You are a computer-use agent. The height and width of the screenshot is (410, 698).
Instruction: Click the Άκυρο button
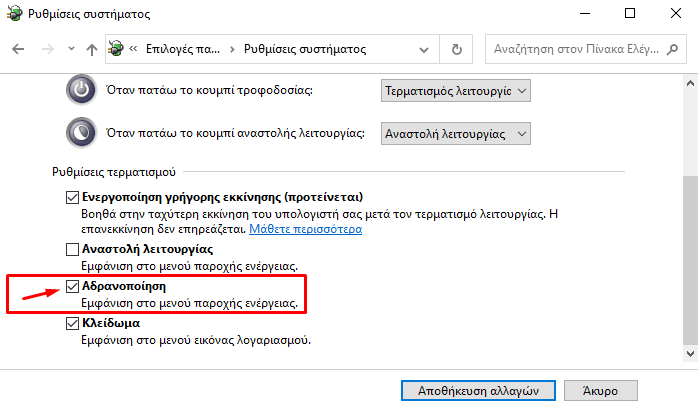(601, 390)
